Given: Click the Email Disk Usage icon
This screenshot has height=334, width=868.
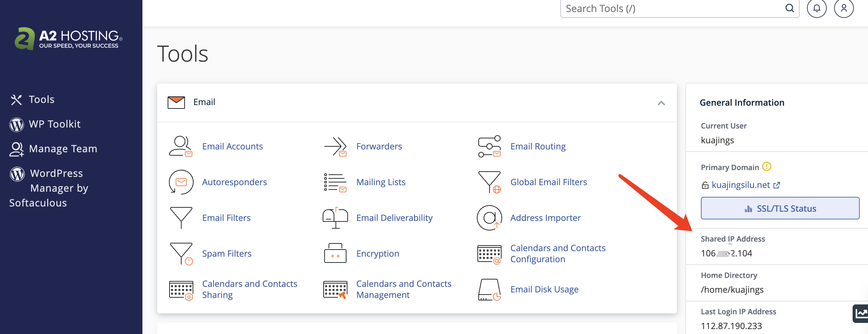Looking at the screenshot, I should [x=489, y=290].
